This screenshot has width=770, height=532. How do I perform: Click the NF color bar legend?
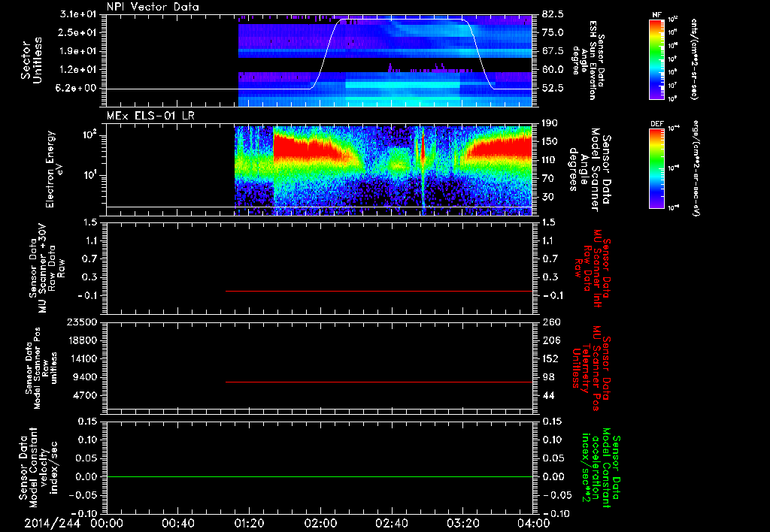[x=656, y=59]
